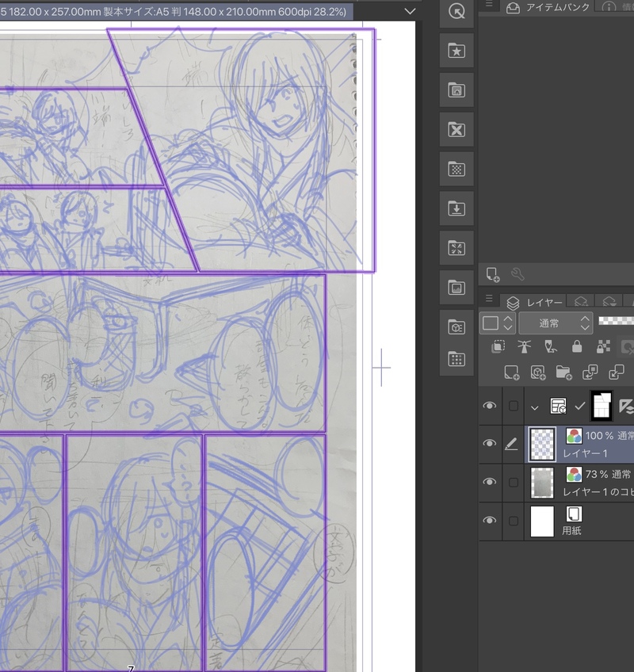
Task: Create a new raster layer
Action: 511,372
